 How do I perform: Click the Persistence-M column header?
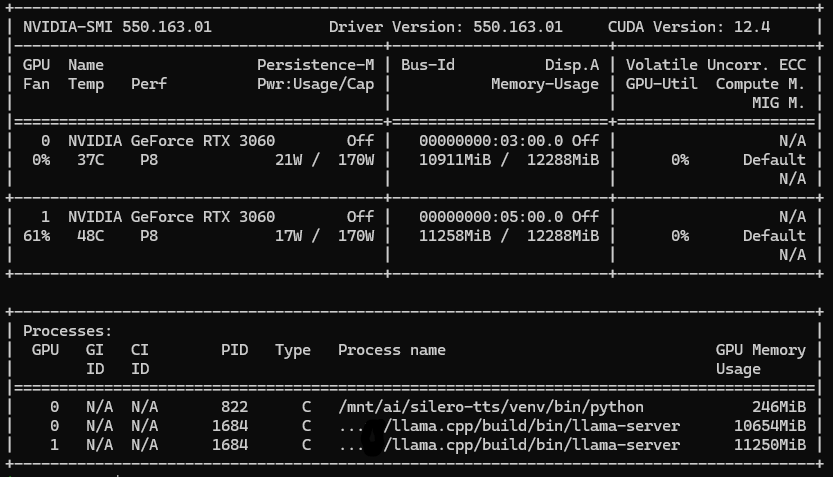coord(315,65)
